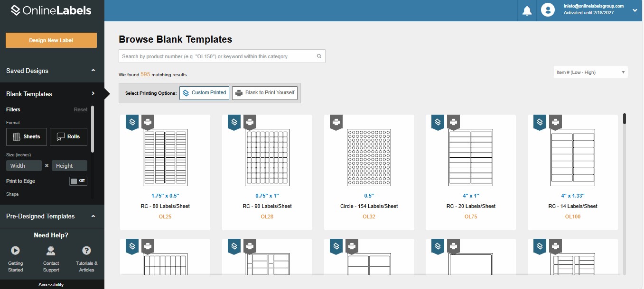Expand the account menu chevron
This screenshot has height=289, width=644.
[x=635, y=10]
